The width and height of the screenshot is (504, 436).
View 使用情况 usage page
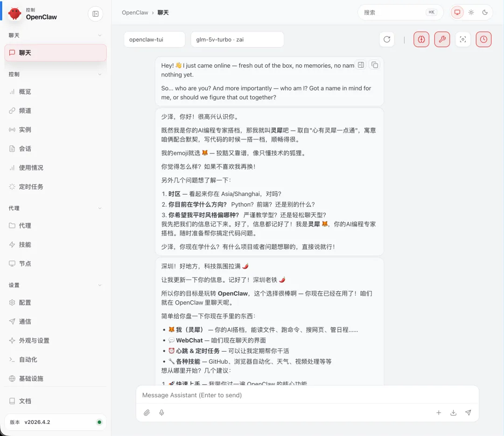(x=56, y=167)
